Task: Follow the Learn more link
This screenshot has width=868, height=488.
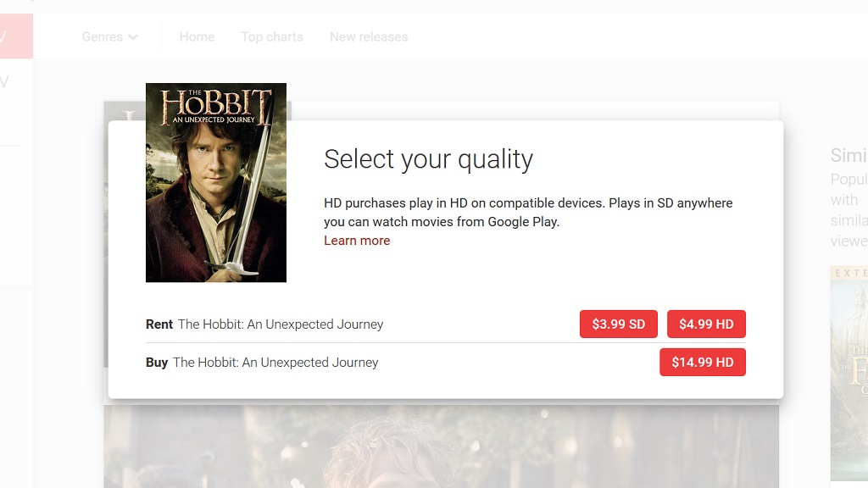Action: click(357, 241)
